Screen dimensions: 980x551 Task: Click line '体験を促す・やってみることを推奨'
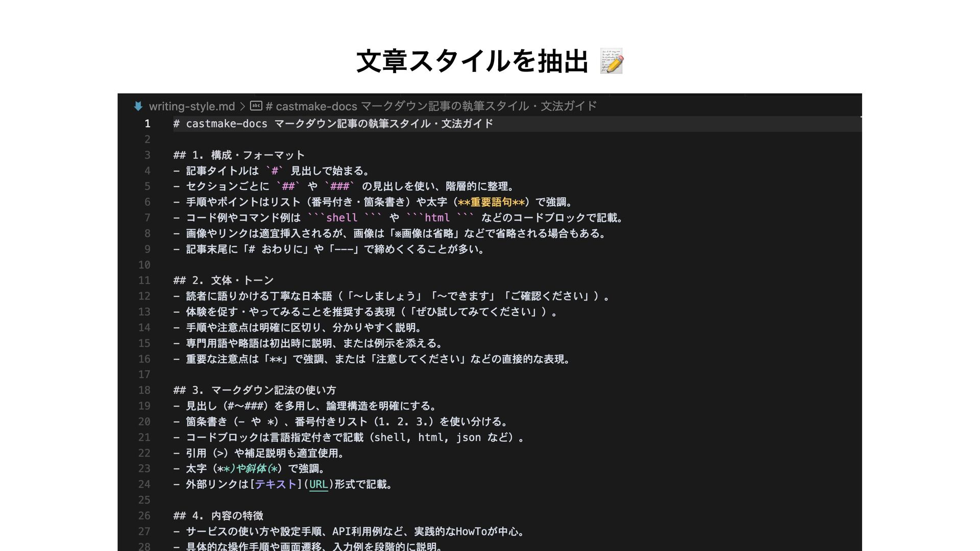pos(366,312)
